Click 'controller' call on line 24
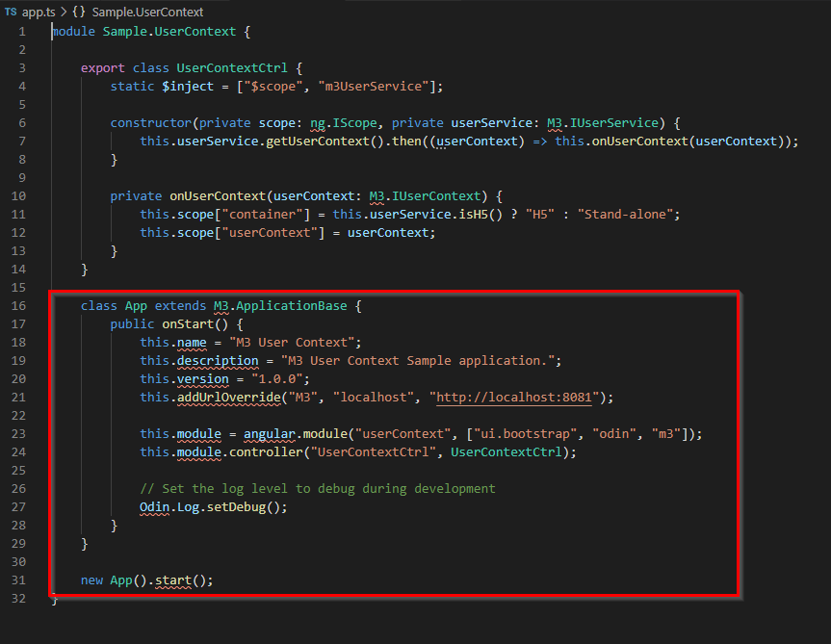 266,452
